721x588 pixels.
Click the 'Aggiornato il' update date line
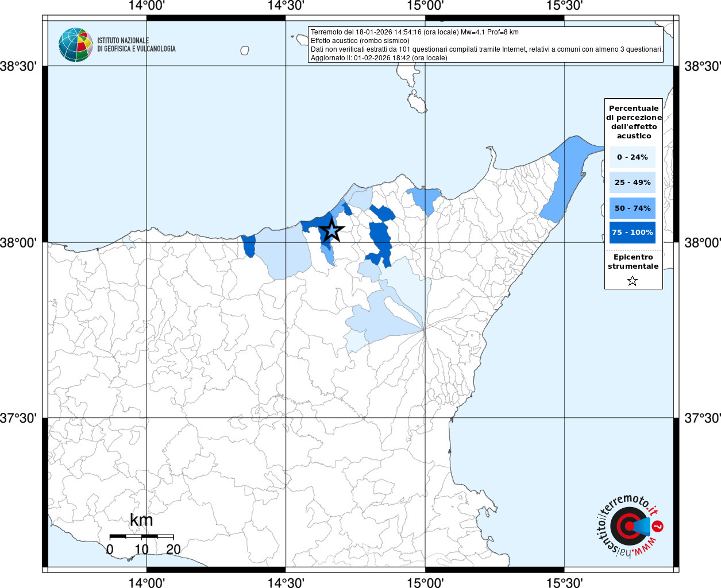coord(379,58)
